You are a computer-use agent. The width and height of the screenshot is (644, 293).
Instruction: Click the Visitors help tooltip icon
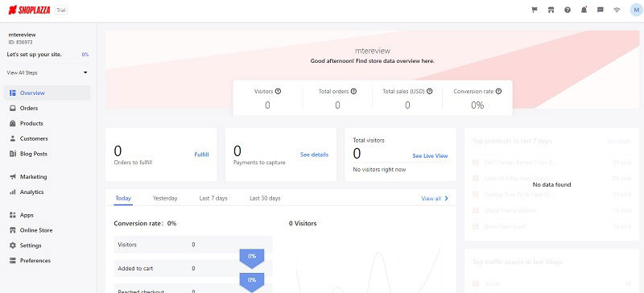click(x=278, y=91)
